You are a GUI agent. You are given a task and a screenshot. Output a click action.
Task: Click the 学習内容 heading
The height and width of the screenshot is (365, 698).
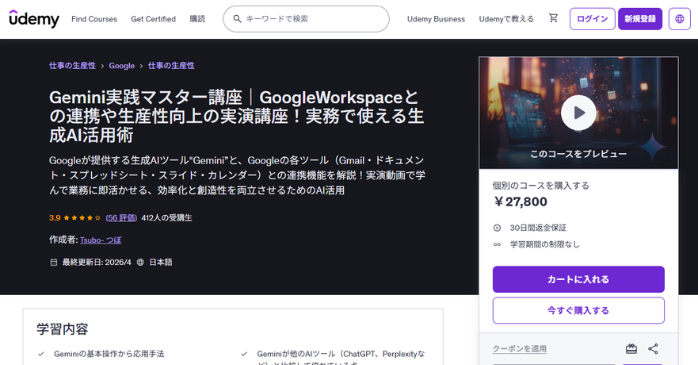click(x=62, y=329)
